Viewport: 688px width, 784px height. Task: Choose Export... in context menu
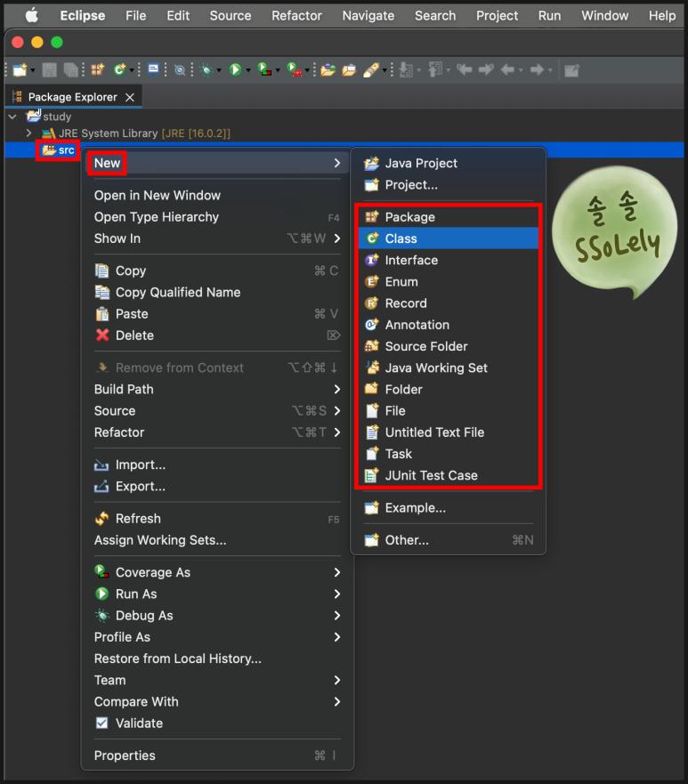tap(217, 486)
